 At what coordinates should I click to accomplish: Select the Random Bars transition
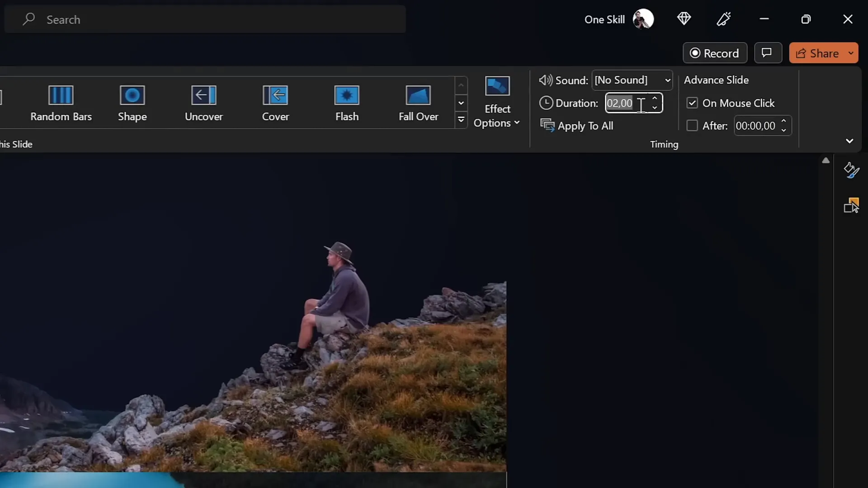[x=61, y=103]
